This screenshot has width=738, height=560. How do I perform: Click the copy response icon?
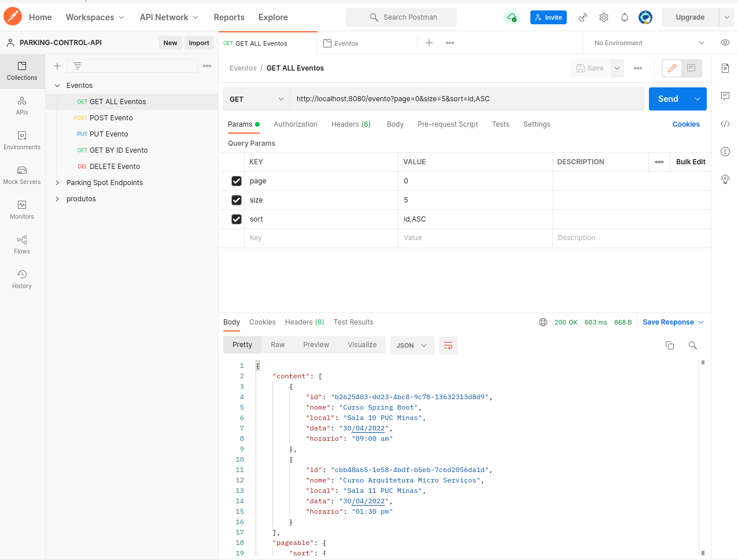click(670, 345)
